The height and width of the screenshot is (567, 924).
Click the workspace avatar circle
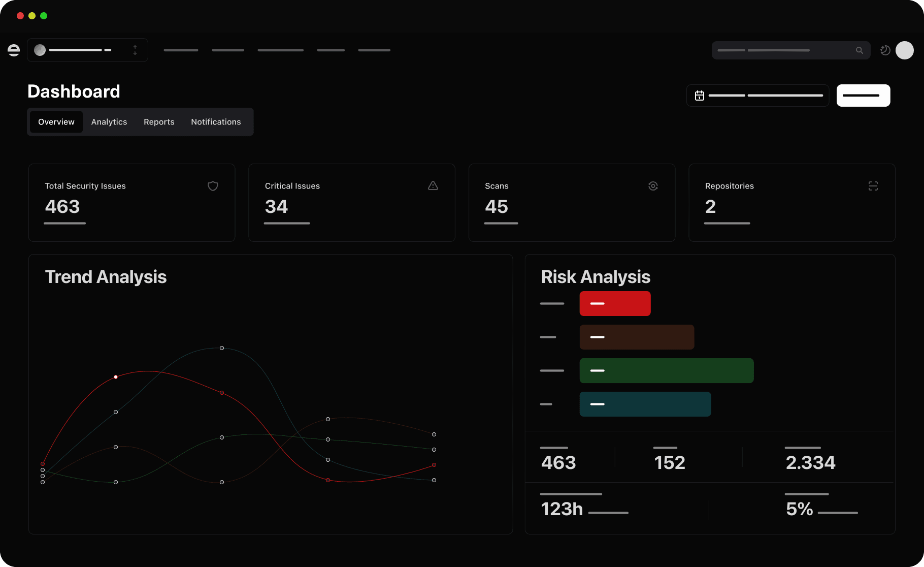[x=40, y=50]
